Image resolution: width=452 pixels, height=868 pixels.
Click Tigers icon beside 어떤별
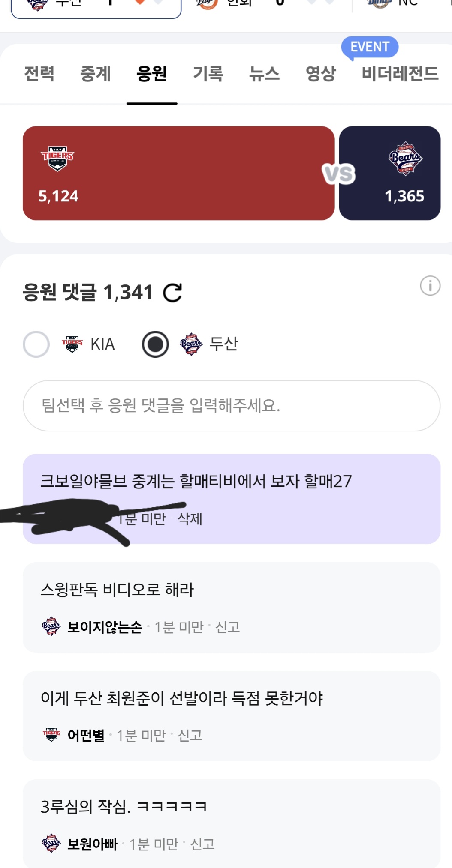pyautogui.click(x=51, y=735)
